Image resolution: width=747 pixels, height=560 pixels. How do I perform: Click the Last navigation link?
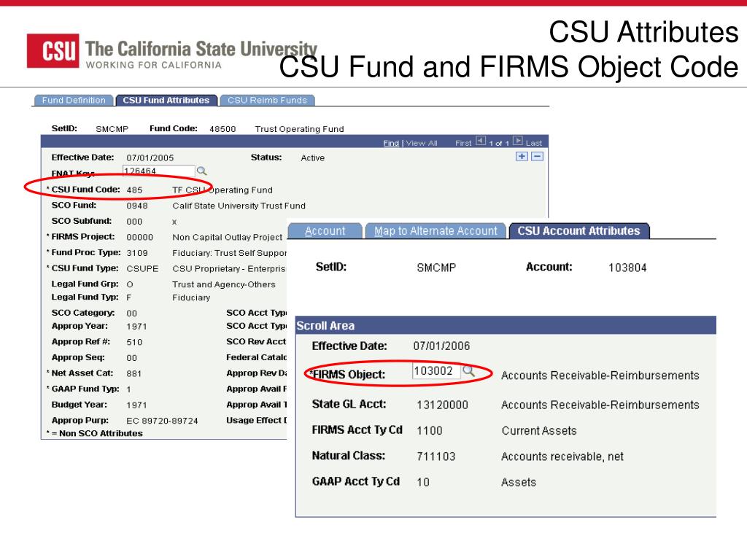click(534, 143)
